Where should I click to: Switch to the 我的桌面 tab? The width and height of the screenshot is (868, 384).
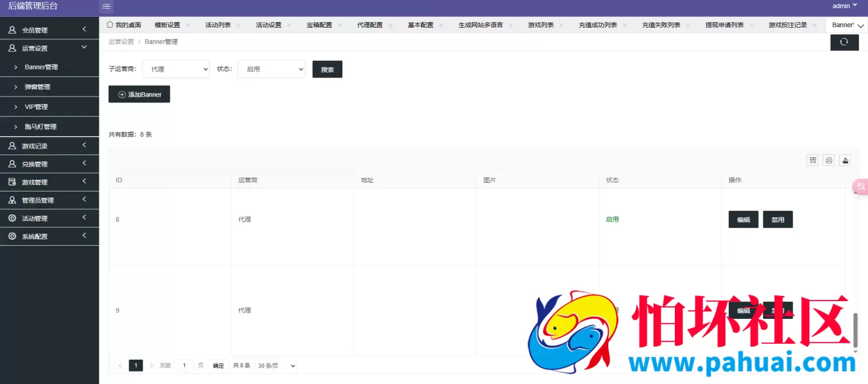coord(124,25)
